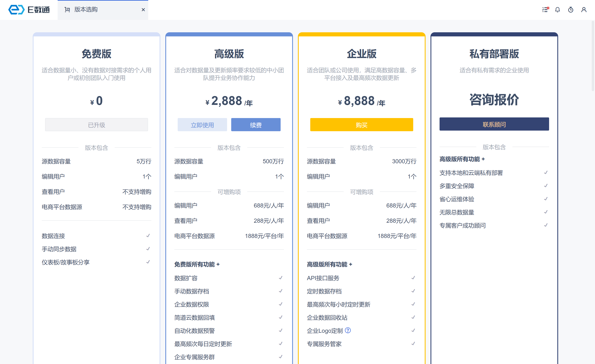Click the help icon beside 企业Logo定制

click(348, 330)
